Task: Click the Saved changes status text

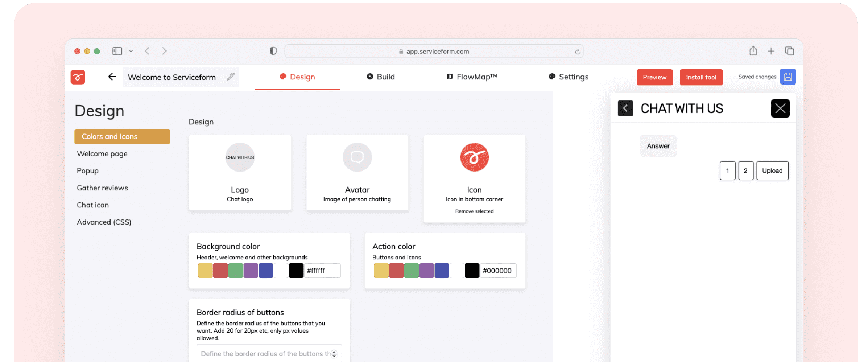Action: tap(757, 77)
